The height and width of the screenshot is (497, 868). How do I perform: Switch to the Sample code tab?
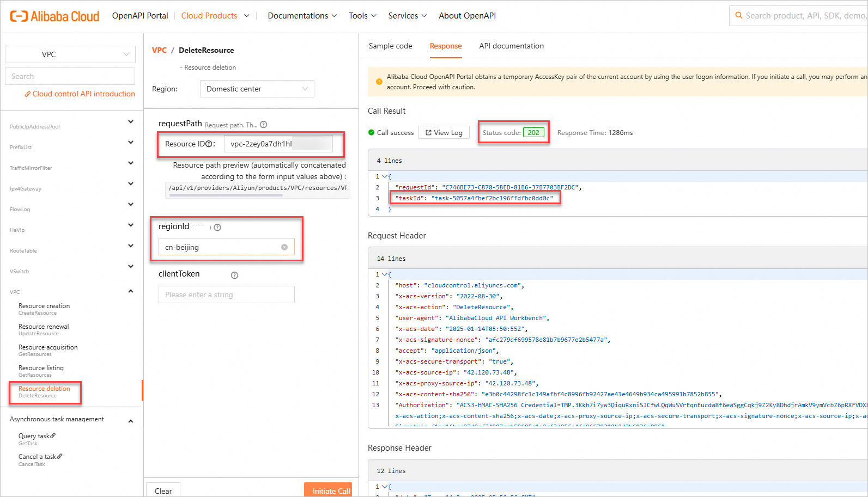(390, 46)
